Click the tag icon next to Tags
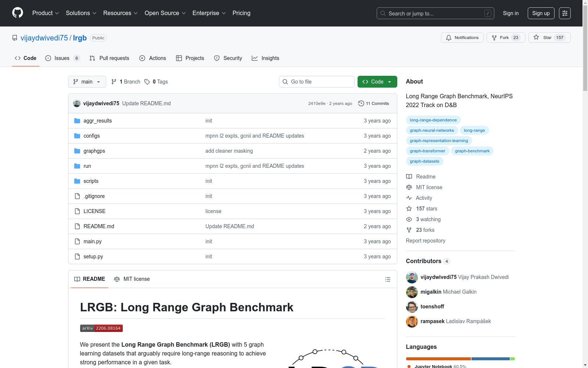 coord(147,82)
